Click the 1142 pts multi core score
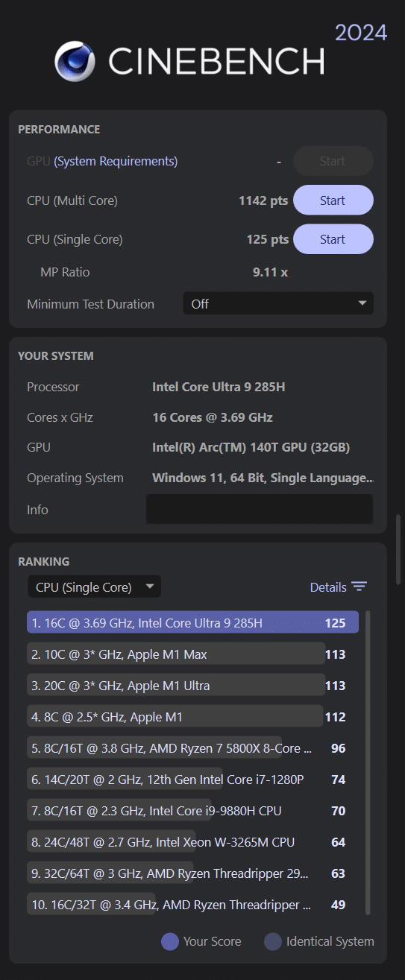The width and height of the screenshot is (405, 980). point(263,200)
